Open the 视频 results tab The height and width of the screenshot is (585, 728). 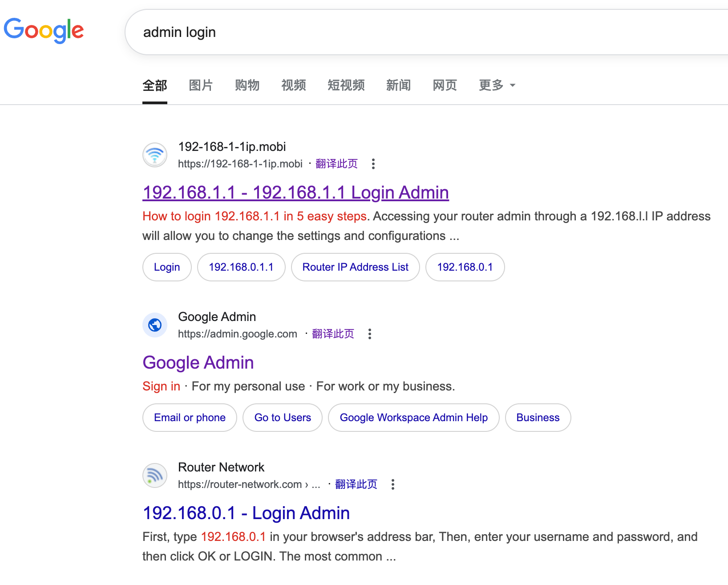point(293,85)
